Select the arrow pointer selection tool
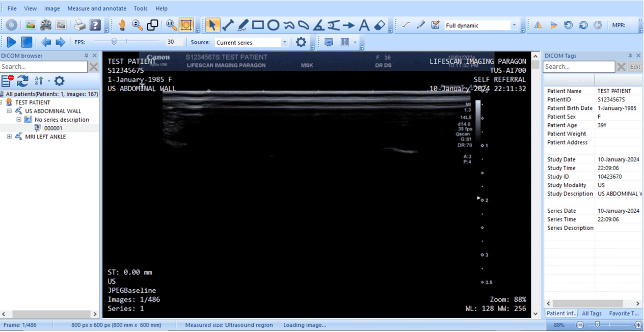Viewport: 644px width, 332px height. coord(212,25)
